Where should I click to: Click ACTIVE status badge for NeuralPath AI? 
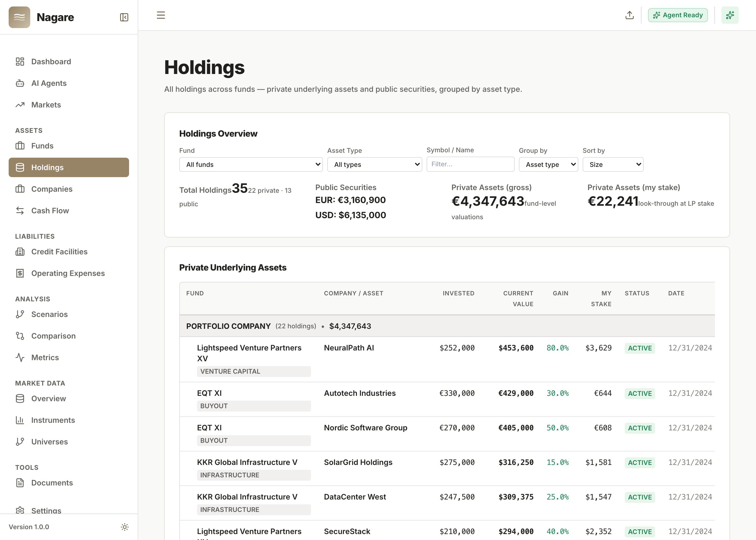pos(639,348)
